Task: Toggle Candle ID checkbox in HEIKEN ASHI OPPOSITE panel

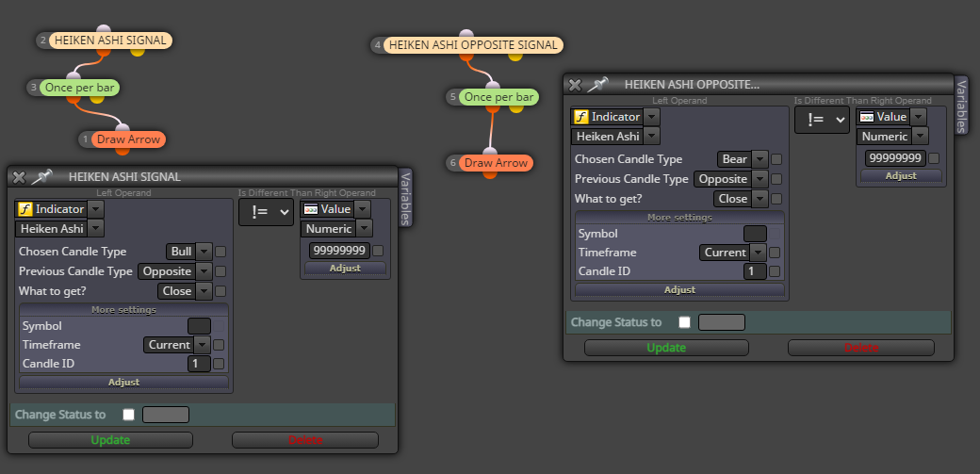Action: click(775, 271)
